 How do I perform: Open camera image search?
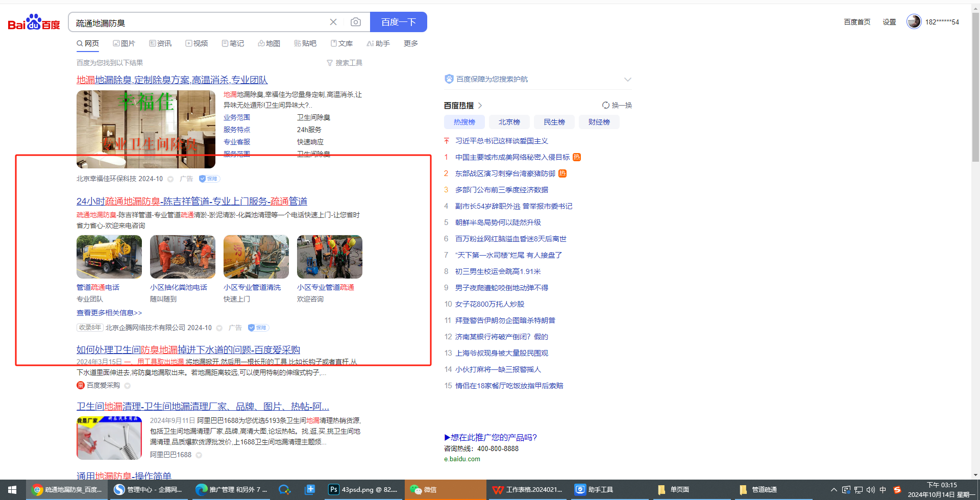pyautogui.click(x=356, y=22)
